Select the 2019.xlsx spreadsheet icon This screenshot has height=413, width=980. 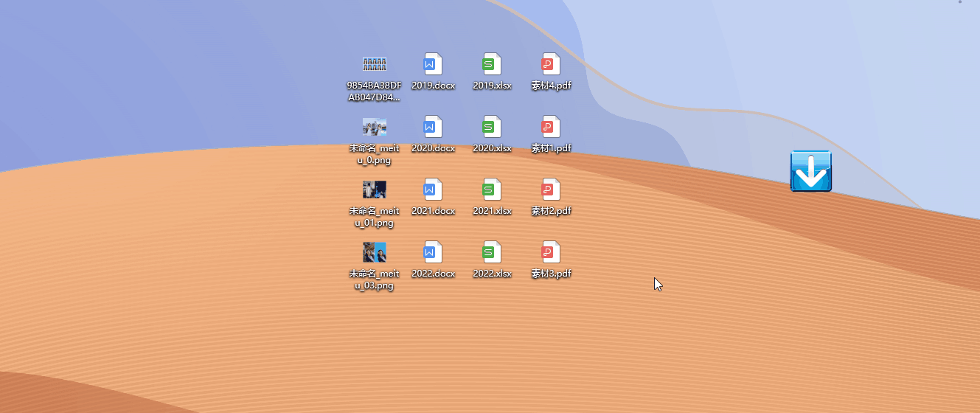(x=492, y=64)
